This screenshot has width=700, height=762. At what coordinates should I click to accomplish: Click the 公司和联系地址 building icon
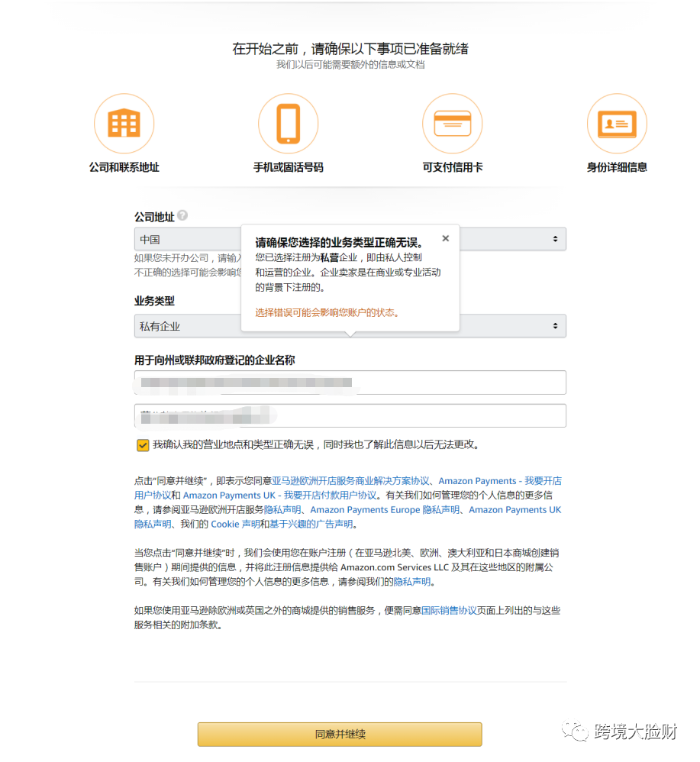pos(124,123)
